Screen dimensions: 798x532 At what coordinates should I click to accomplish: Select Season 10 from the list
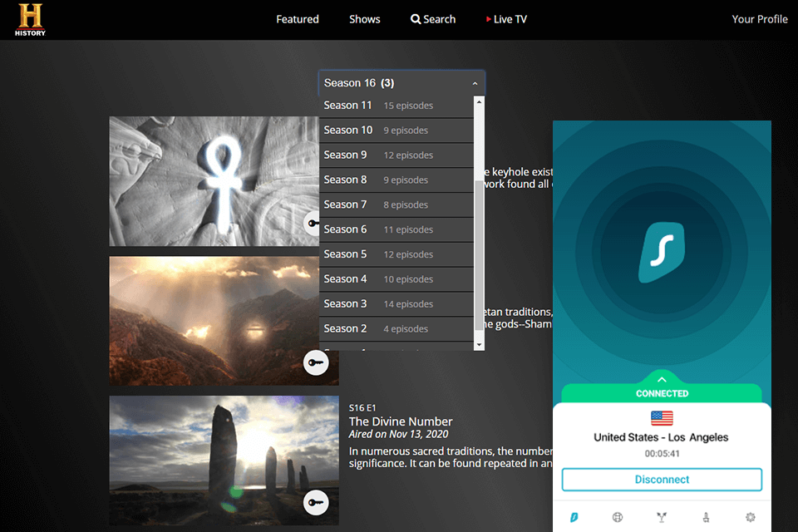click(x=397, y=131)
